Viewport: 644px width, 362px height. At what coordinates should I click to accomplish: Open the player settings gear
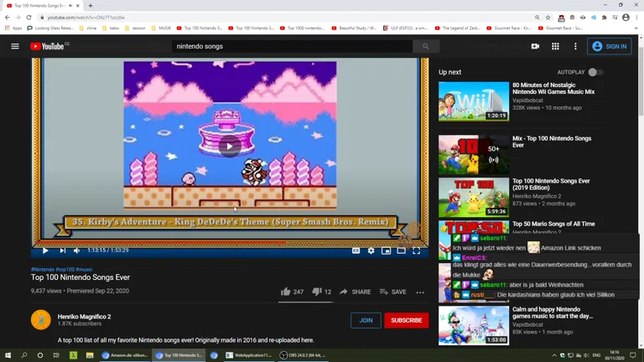click(371, 251)
